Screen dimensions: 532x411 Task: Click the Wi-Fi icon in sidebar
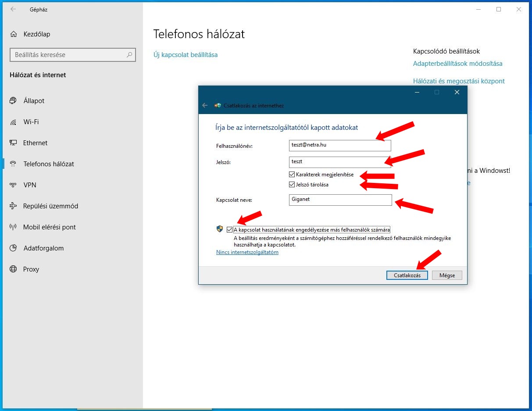13,122
